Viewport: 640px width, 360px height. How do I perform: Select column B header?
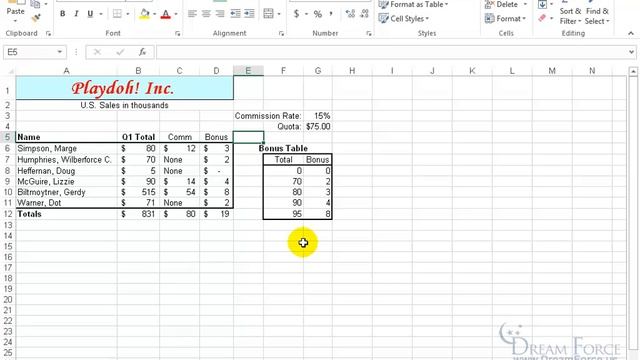138,71
